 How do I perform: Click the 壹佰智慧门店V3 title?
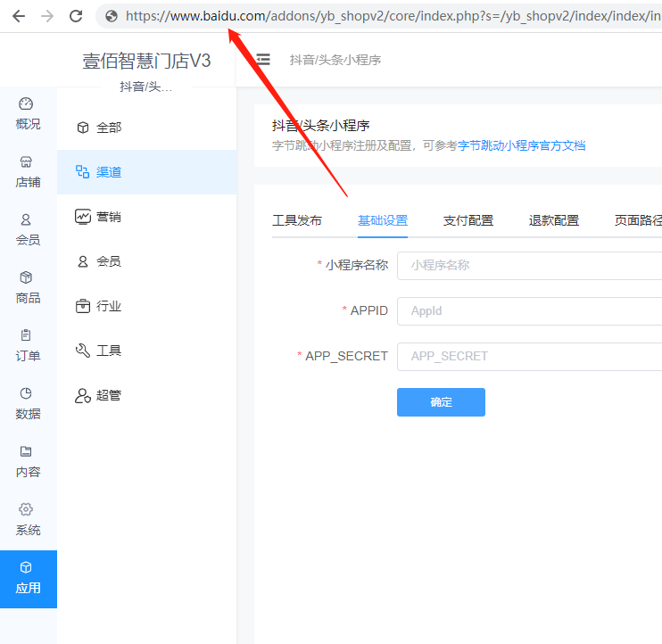point(146,61)
